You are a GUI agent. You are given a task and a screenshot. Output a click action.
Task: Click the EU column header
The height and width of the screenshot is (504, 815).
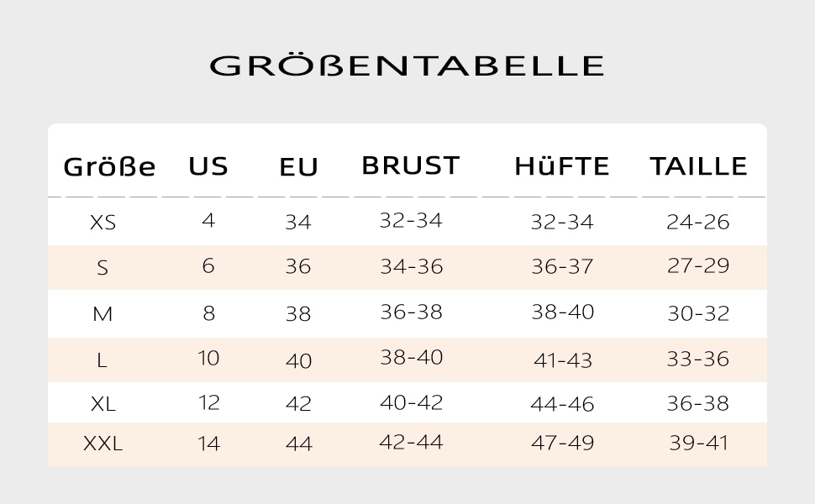pyautogui.click(x=298, y=167)
